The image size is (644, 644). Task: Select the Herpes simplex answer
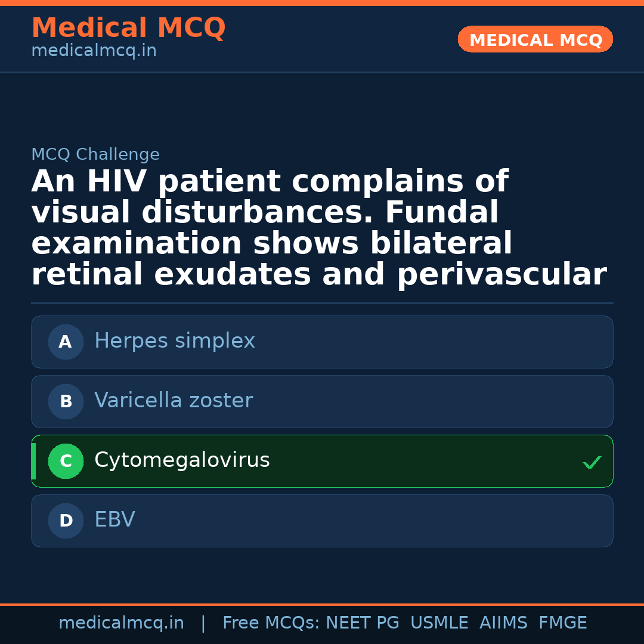click(x=175, y=341)
